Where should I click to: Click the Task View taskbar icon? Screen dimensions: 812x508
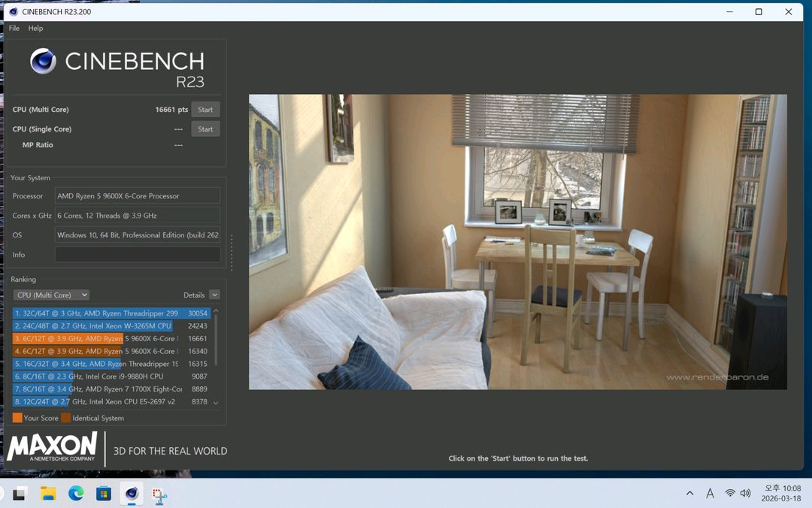coord(20,494)
